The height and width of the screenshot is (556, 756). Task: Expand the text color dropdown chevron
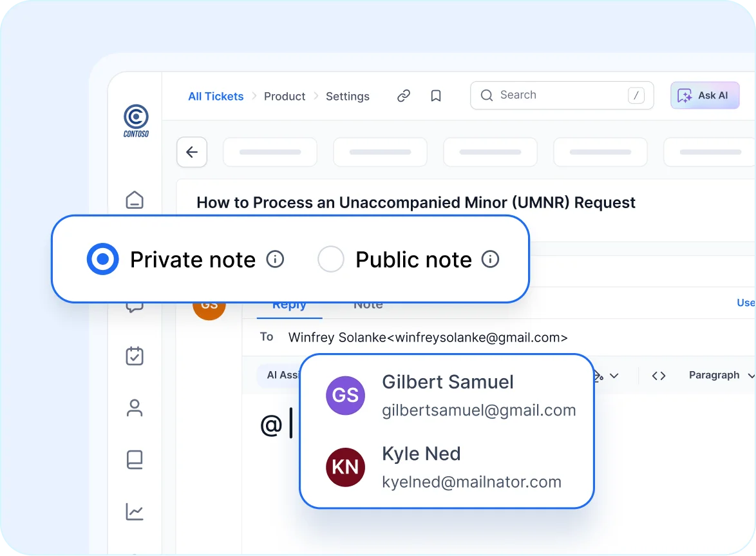coord(615,376)
